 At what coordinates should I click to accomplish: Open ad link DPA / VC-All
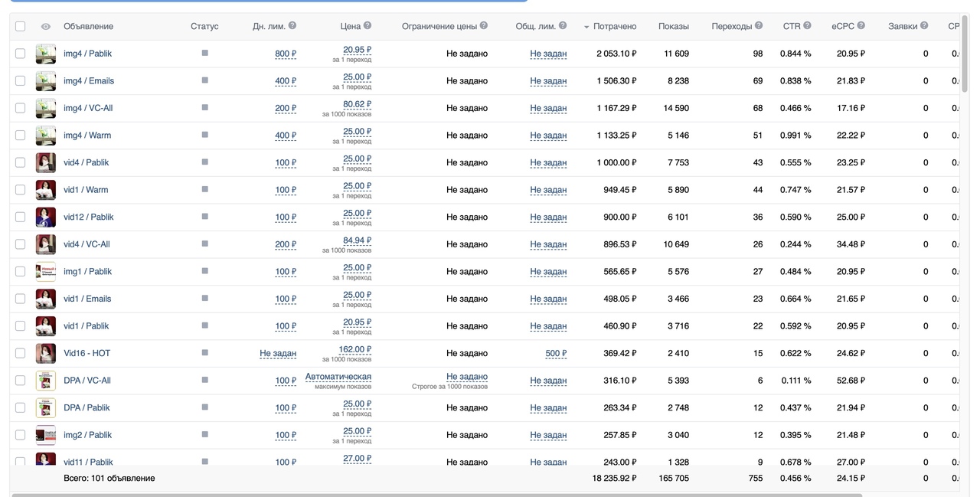pos(87,380)
